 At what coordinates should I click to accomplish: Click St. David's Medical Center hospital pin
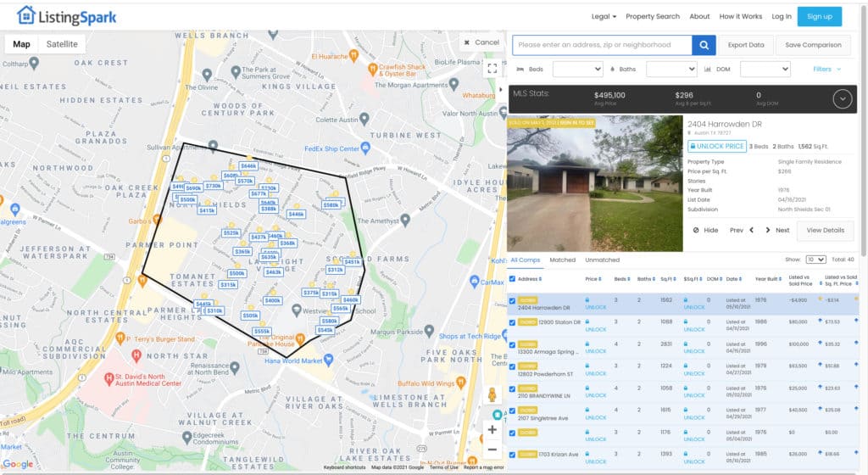point(109,378)
